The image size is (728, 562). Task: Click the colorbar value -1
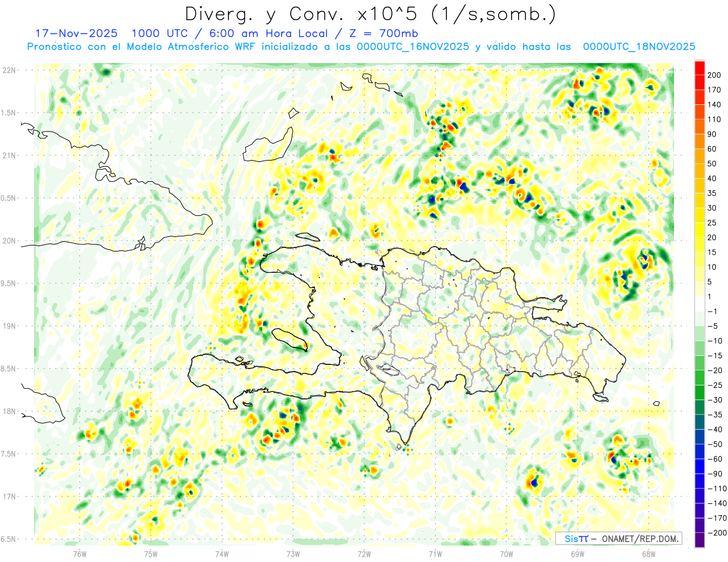[713, 312]
